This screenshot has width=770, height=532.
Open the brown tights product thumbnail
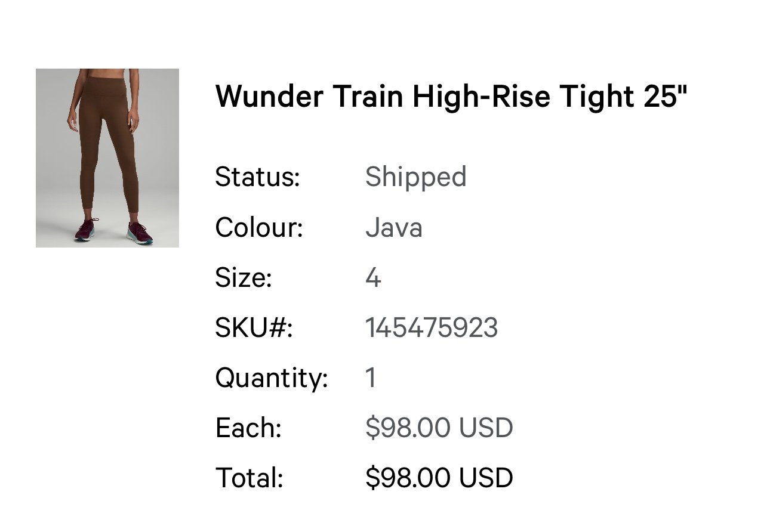coord(107,158)
